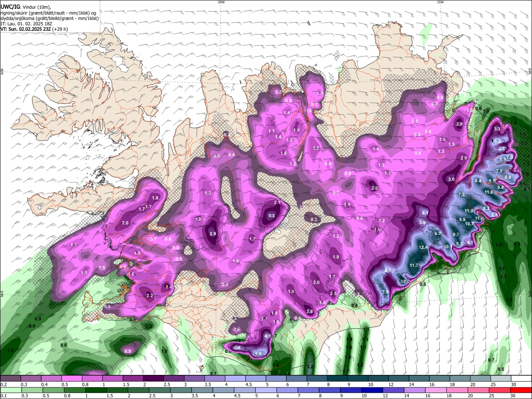
Task: Click the 11.6 precipitation value
Action: tap(489, 192)
